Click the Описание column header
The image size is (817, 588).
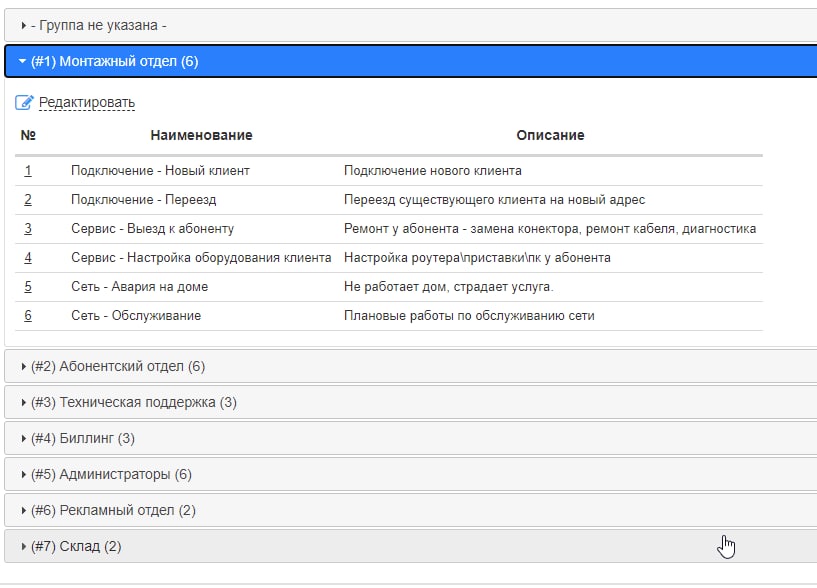coord(550,135)
